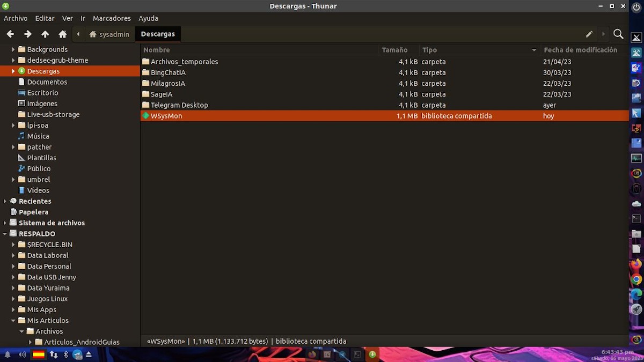This screenshot has height=362, width=644.
Task: Open the Ayuda menu
Action: coord(148,18)
